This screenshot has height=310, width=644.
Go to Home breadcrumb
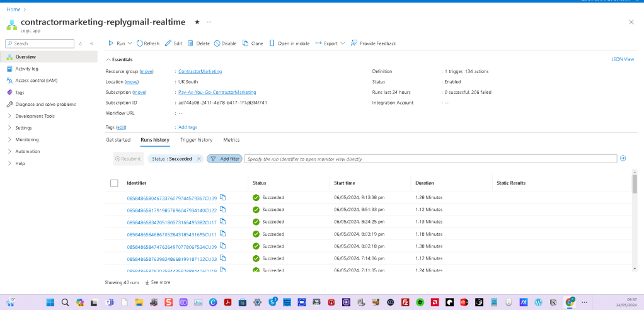pos(13,9)
